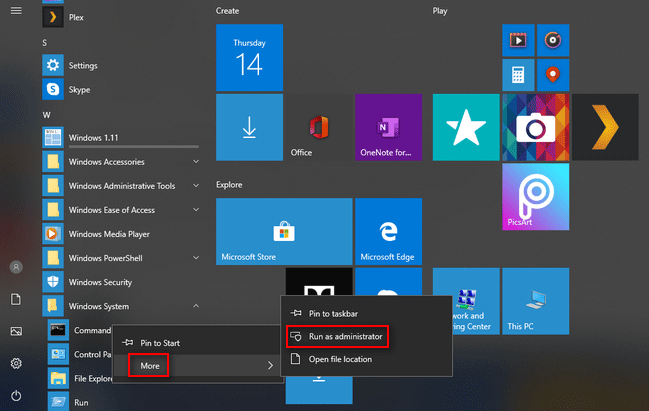Open the Microsoft Edge tile
649x411 pixels.
point(388,231)
